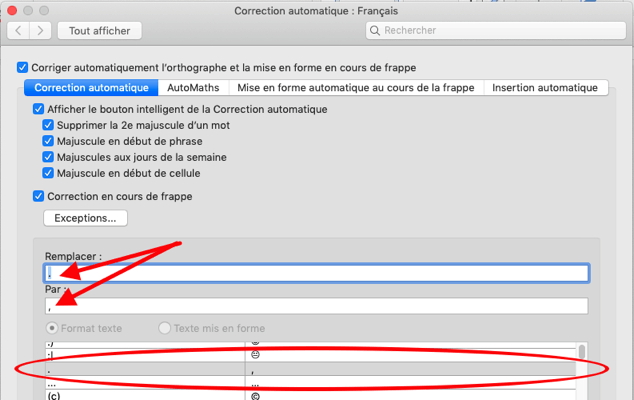This screenshot has width=634, height=400.
Task: Toggle Majuscule en début de phrase
Action: (48, 141)
